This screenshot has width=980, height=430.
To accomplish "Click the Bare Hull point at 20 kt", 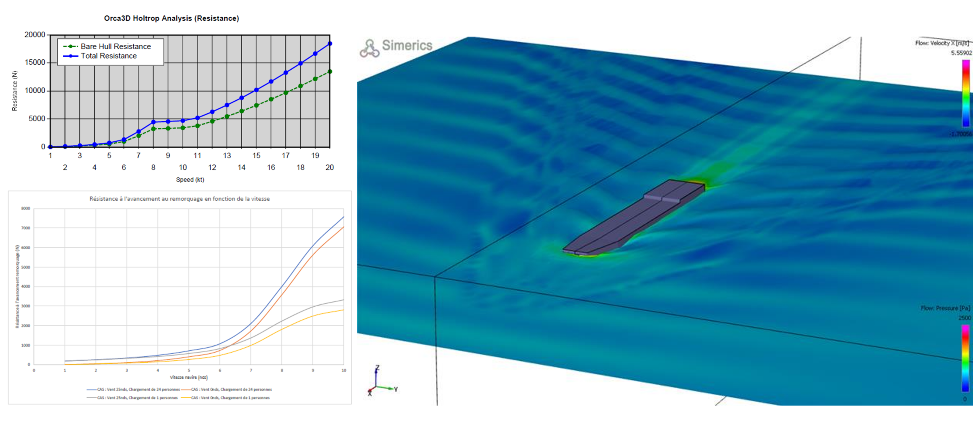I will (x=330, y=72).
